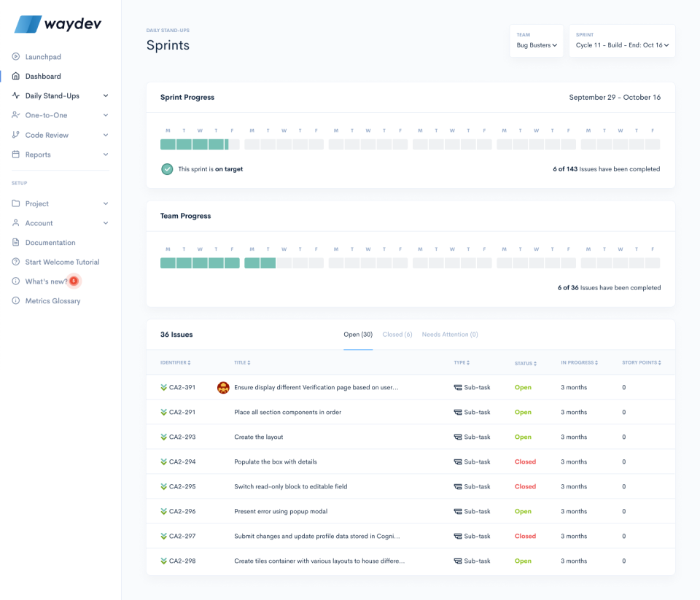Click the priority icon beside CA2-294
The width and height of the screenshot is (700, 600).
(163, 461)
